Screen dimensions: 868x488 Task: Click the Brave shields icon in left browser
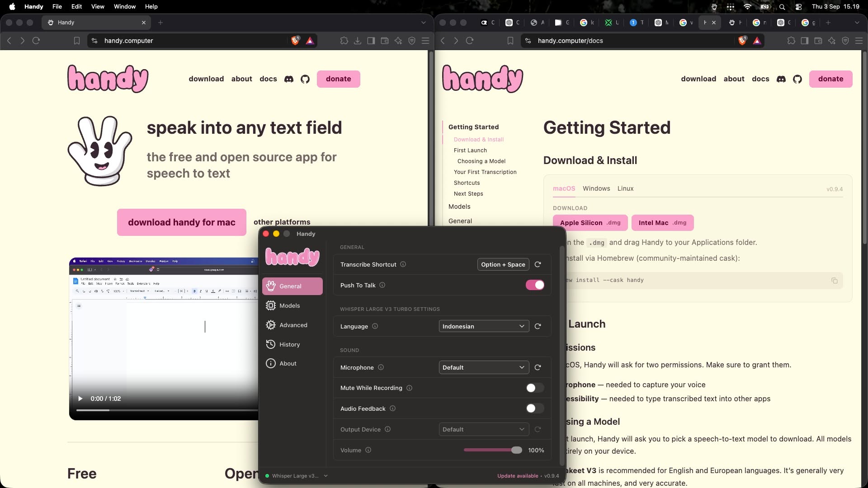click(x=295, y=41)
